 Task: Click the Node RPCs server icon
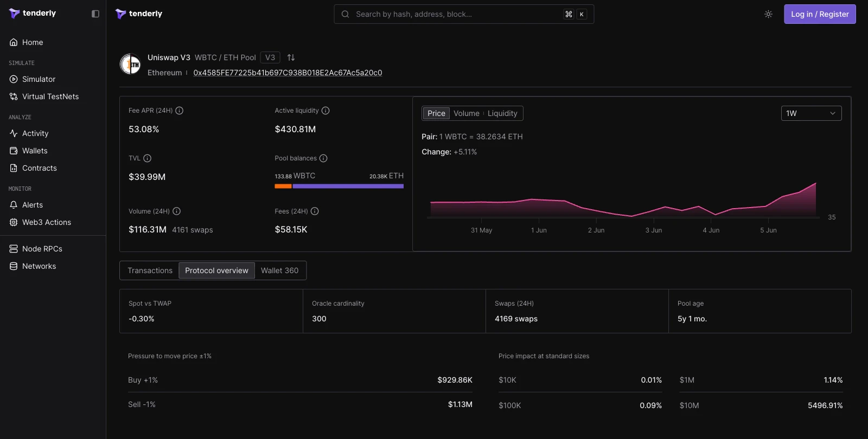(14, 249)
